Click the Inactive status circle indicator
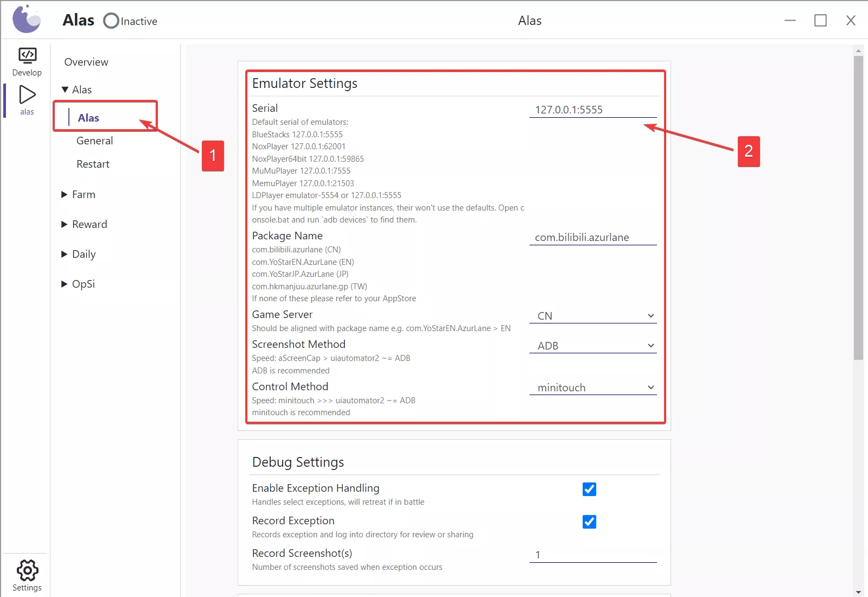This screenshot has width=868, height=597. [111, 21]
